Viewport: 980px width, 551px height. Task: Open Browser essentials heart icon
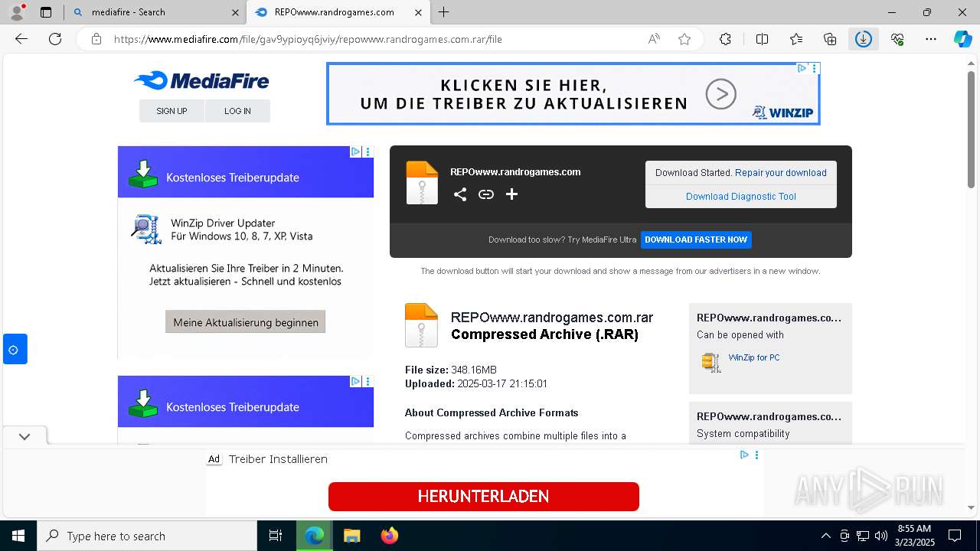(897, 39)
